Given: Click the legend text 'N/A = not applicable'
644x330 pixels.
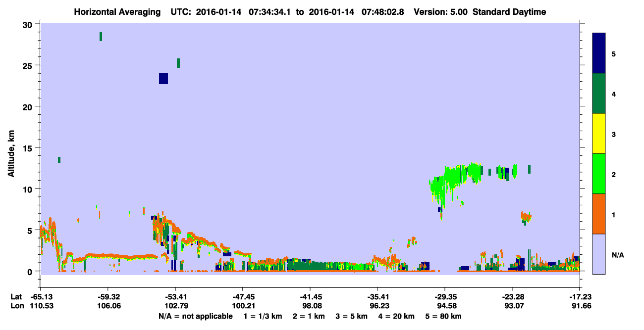Looking at the screenshot, I should 195,316.
